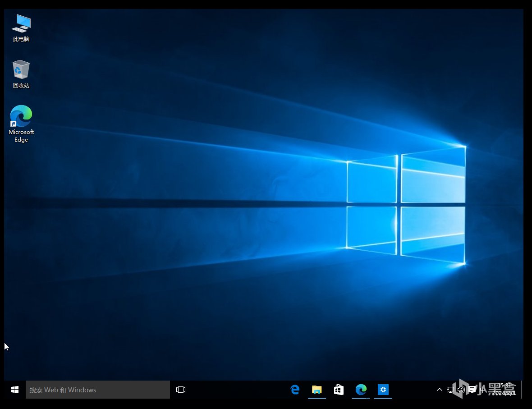Image resolution: width=532 pixels, height=409 pixels.
Task: Switch to new Microsoft Edge on taskbar
Action: coord(361,390)
